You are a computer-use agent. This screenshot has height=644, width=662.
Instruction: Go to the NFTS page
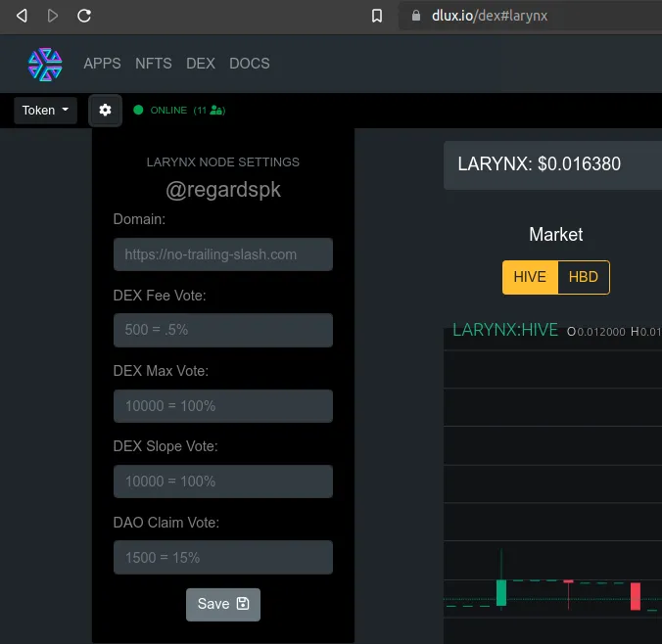153,64
